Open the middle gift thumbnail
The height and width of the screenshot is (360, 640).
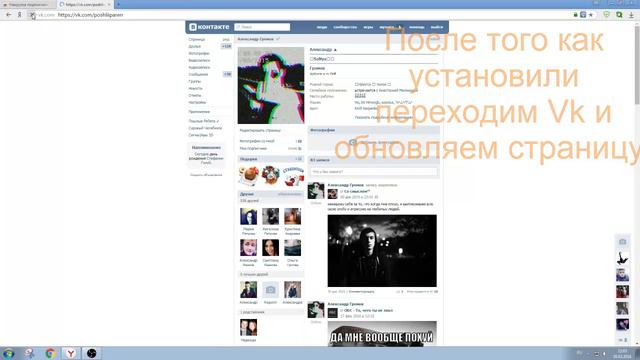[271, 176]
